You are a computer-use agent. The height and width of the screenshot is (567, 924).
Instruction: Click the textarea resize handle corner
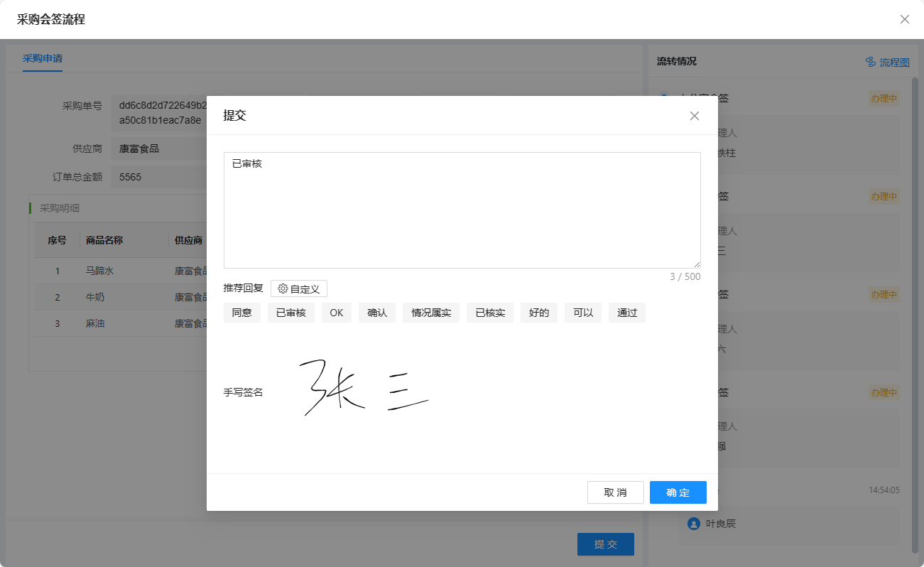pos(697,264)
